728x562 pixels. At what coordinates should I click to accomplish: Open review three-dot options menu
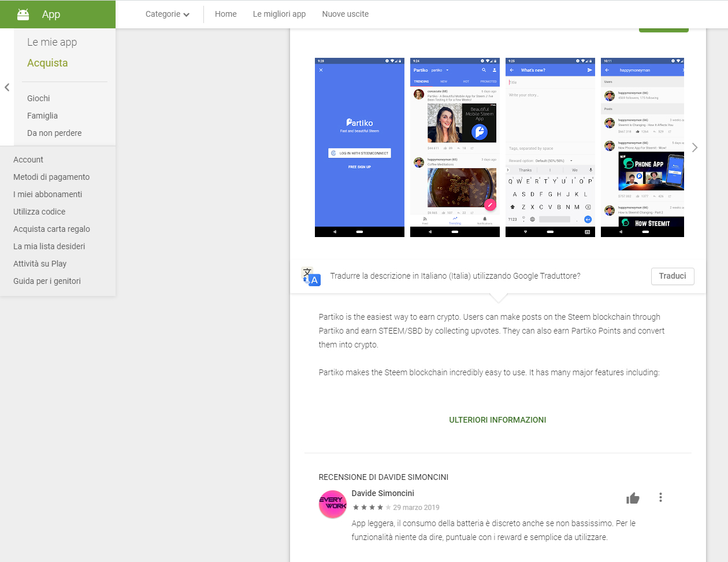[x=660, y=497]
